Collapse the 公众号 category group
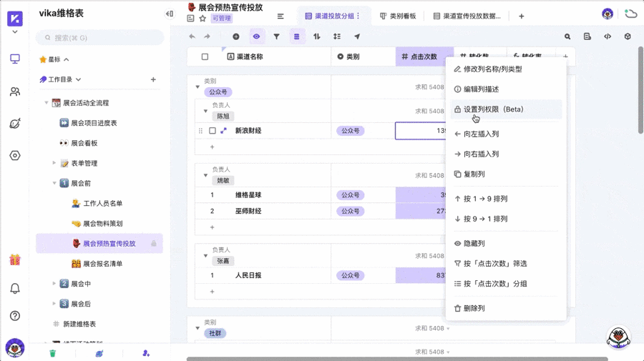The height and width of the screenshot is (361, 644). pos(197,87)
